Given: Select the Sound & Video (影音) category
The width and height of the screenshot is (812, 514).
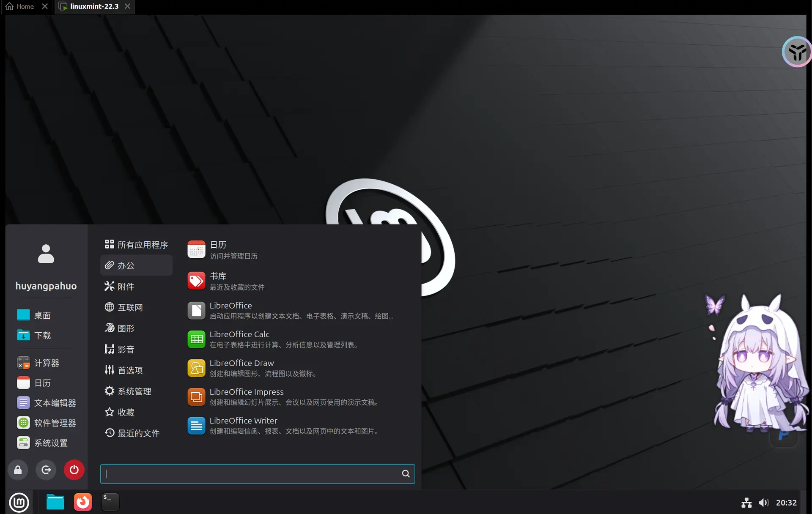Looking at the screenshot, I should (136, 349).
